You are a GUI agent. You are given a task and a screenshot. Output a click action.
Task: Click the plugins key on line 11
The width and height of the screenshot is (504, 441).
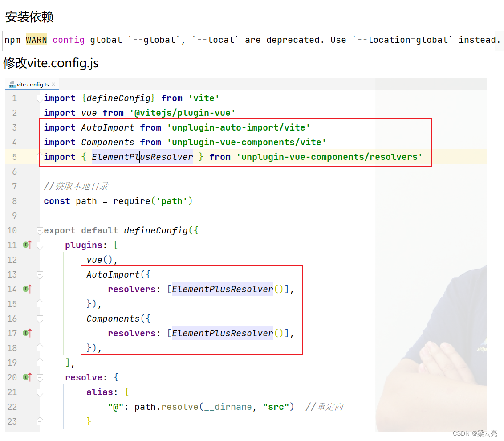click(84, 245)
